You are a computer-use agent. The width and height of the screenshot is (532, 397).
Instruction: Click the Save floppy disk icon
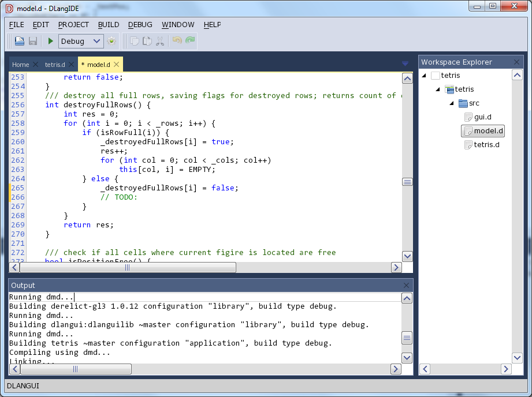[33, 41]
